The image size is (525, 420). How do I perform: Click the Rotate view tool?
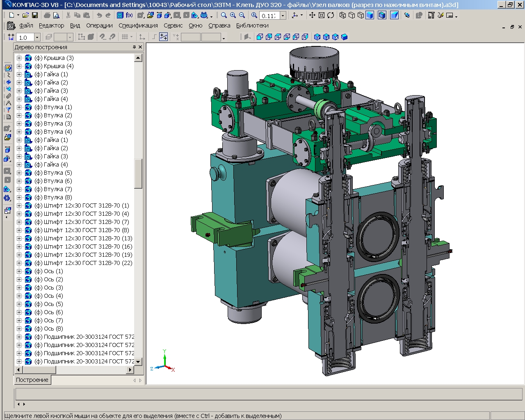(331, 15)
